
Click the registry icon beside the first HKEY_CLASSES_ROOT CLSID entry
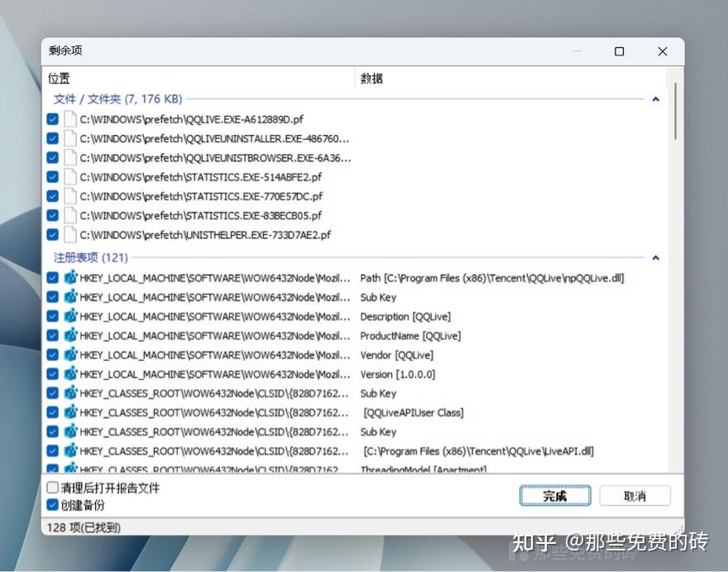point(69,393)
